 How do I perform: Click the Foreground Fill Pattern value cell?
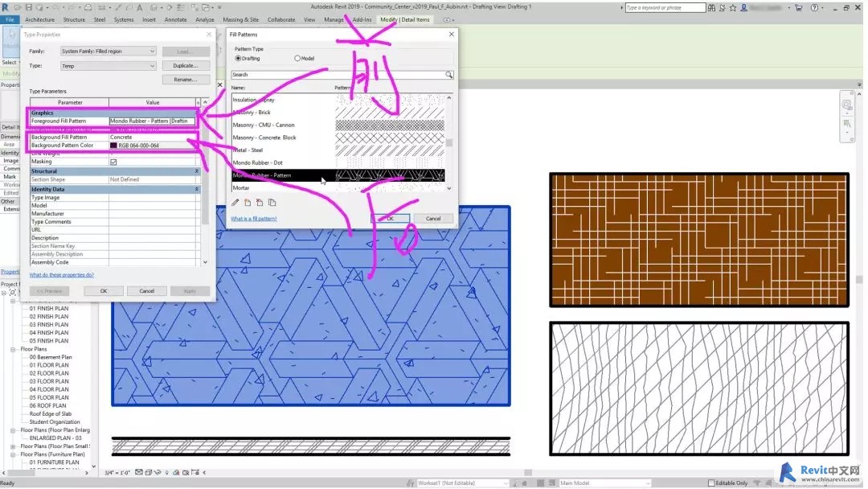tap(152, 121)
